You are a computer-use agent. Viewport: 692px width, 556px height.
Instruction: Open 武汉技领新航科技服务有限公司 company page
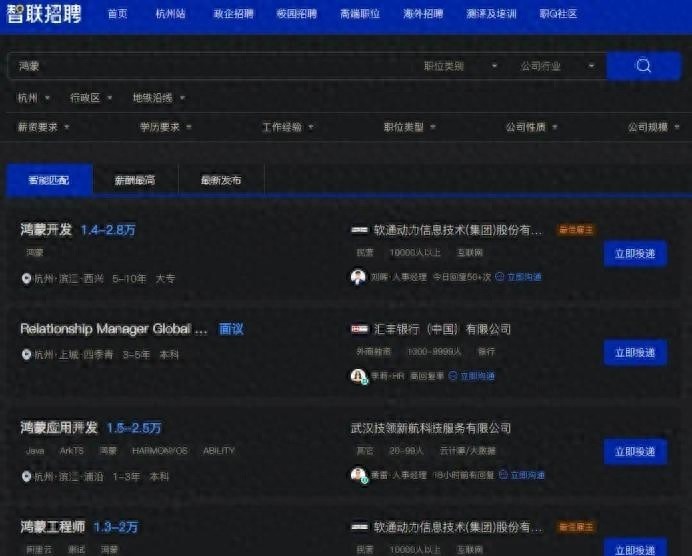tap(431, 428)
